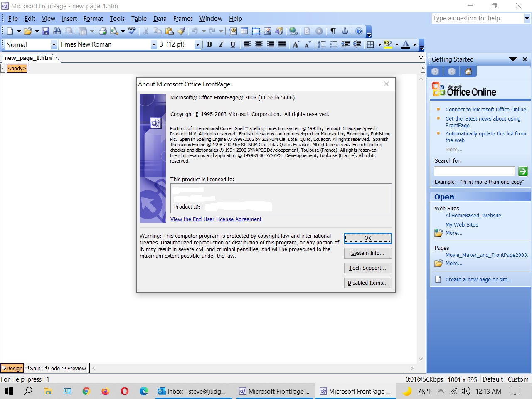The image size is (532, 399).
Task: Toggle Bold formatting
Action: (x=209, y=44)
